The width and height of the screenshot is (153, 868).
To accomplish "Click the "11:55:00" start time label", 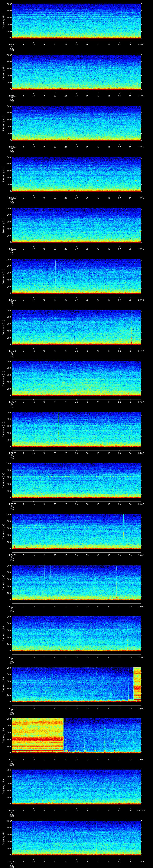I will pyautogui.click(x=12, y=606).
